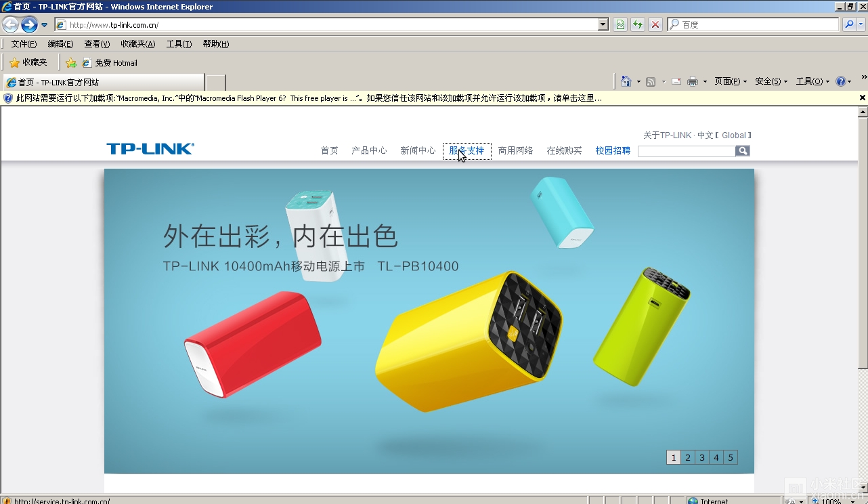The height and width of the screenshot is (504, 868).
Task: Click the blue Help question mark icon
Action: pos(841,81)
